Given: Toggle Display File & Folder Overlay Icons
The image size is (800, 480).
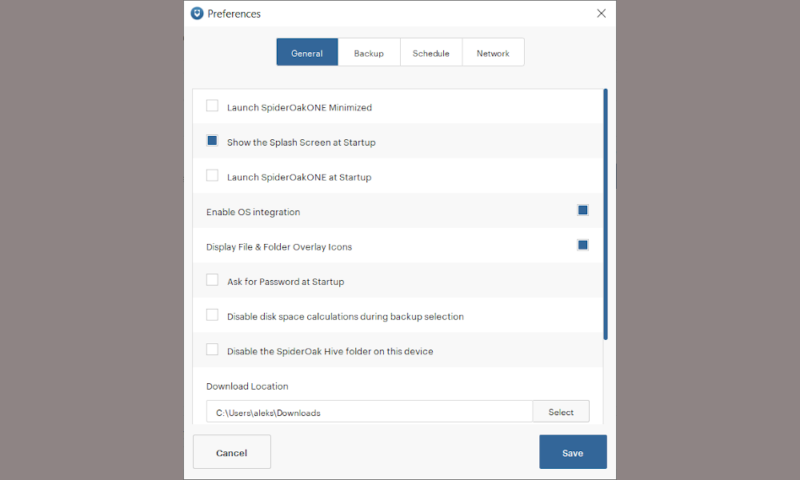Looking at the screenshot, I should coord(583,245).
